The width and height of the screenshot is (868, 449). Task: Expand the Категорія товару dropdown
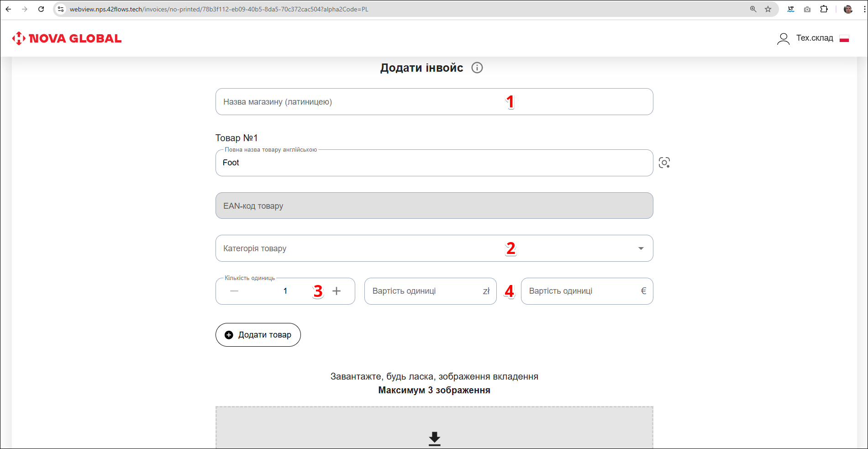click(x=641, y=248)
